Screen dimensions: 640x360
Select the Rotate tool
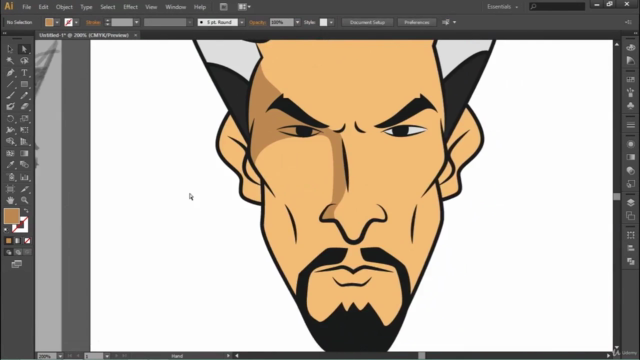pyautogui.click(x=10, y=119)
